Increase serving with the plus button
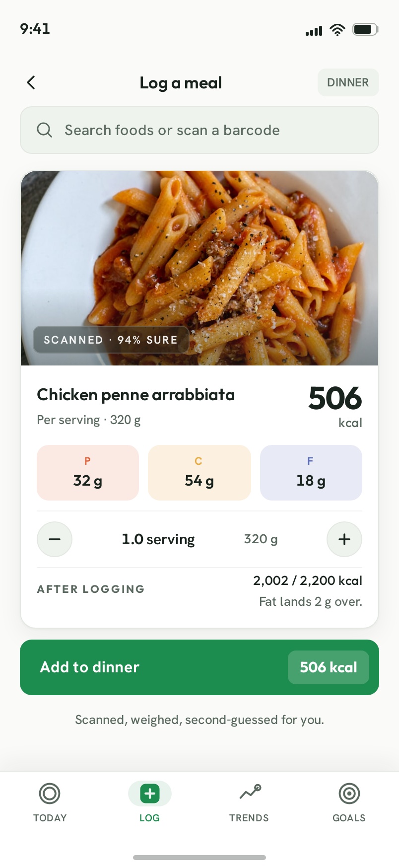Image resolution: width=399 pixels, height=868 pixels. tap(344, 539)
